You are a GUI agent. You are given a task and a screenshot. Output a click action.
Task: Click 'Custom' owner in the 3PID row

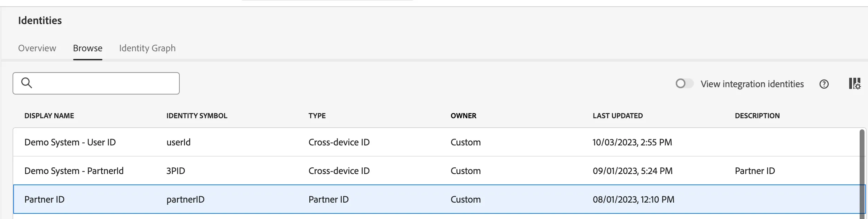pyautogui.click(x=466, y=171)
